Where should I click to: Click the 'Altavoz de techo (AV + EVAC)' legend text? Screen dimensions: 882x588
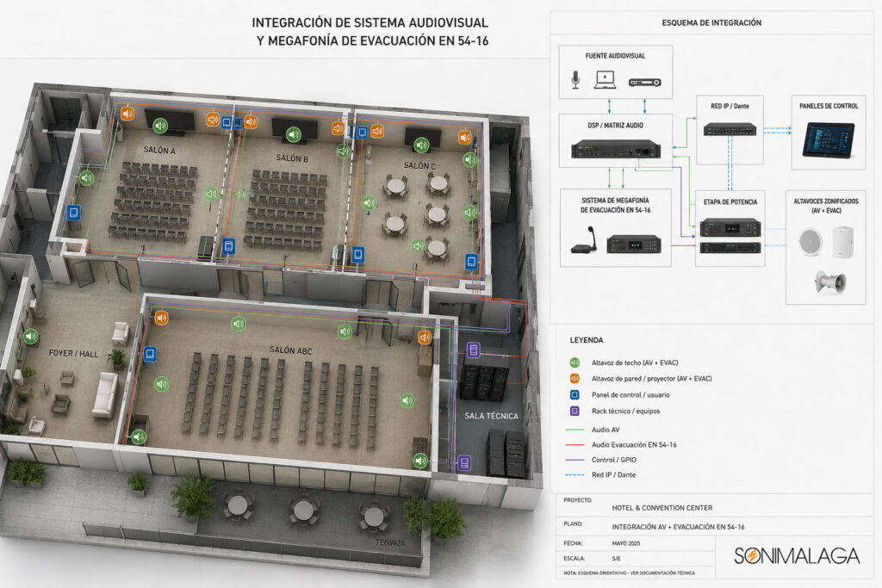(635, 362)
